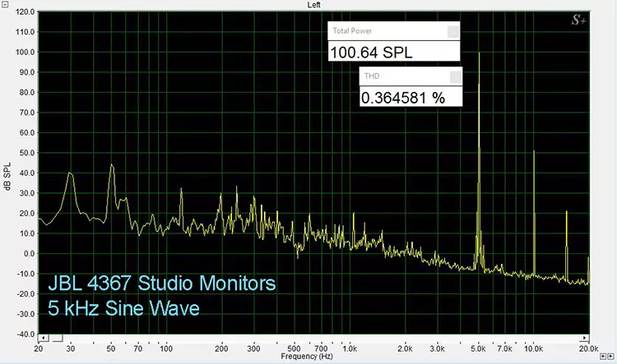Screen dimensions: 617x364
Task: Click the 10 kHz second harmonic peak
Action: point(534,152)
